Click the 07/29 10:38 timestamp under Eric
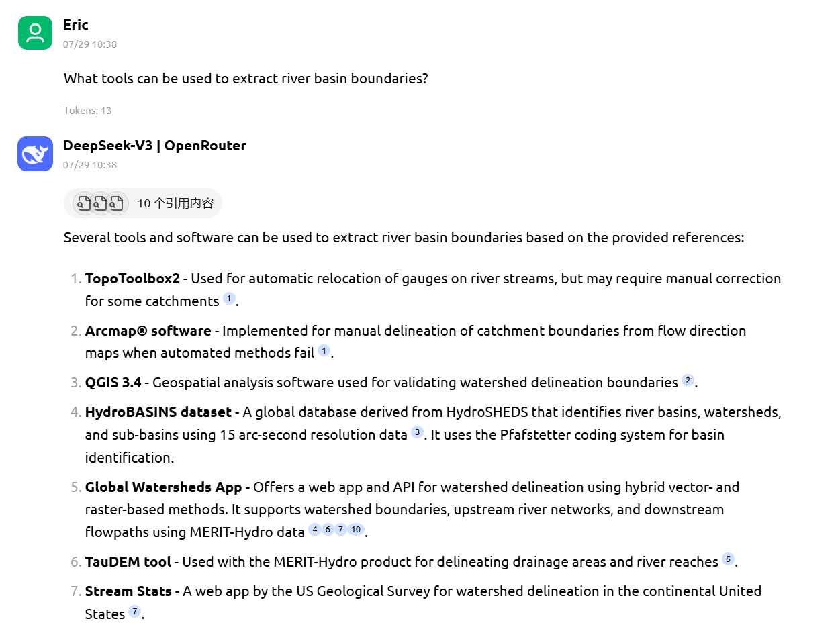Viewport: 840px width, 627px height. pyautogui.click(x=90, y=44)
